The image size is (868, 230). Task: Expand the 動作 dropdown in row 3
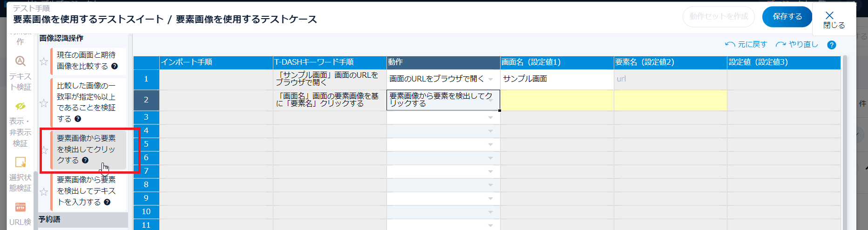coord(490,117)
